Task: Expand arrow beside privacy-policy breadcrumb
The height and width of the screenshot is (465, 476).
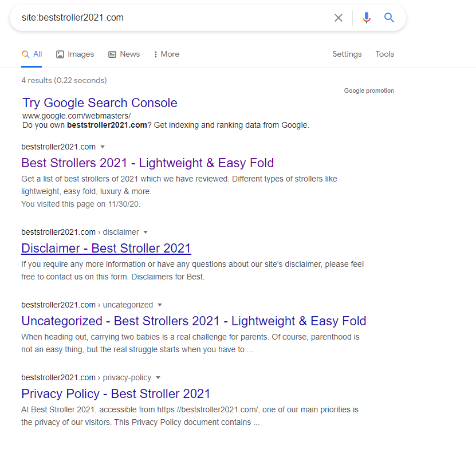Action: coord(158,378)
